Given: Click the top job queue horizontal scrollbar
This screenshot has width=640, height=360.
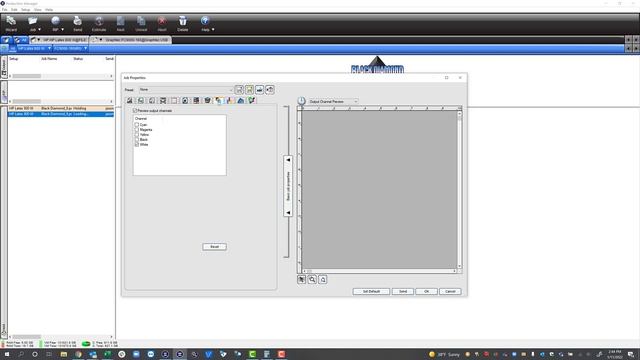Looking at the screenshot, I should click(61, 76).
